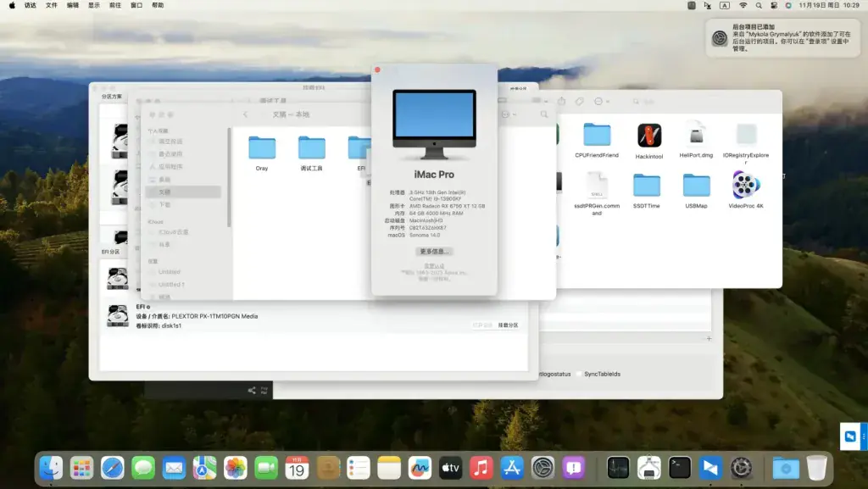
Task: Open App Store from the Dock
Action: pyautogui.click(x=512, y=469)
